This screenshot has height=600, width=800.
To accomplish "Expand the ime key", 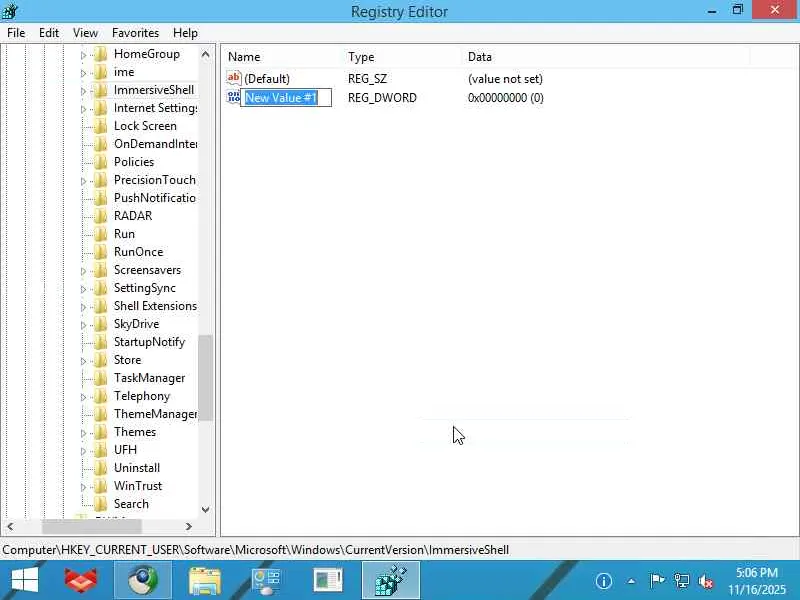I will pos(83,73).
